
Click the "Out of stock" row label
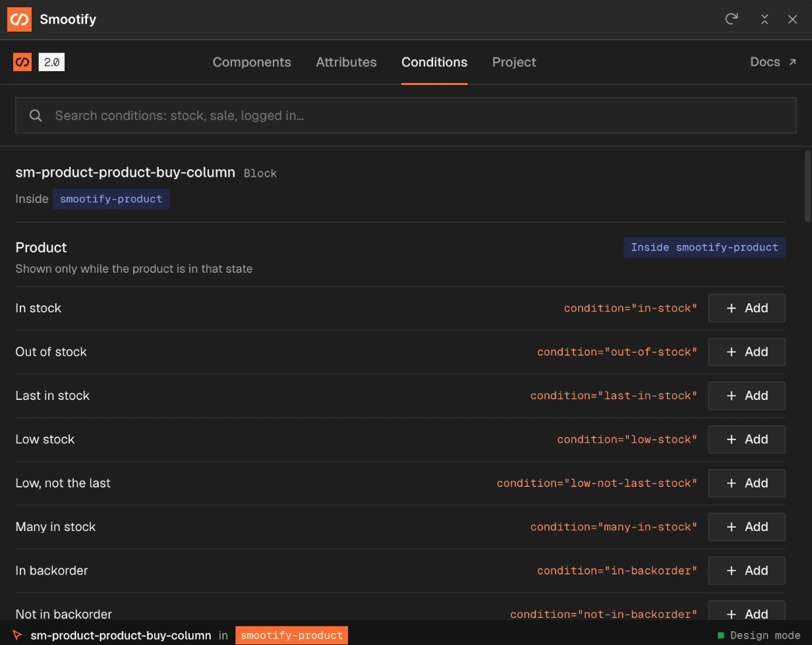tap(51, 352)
